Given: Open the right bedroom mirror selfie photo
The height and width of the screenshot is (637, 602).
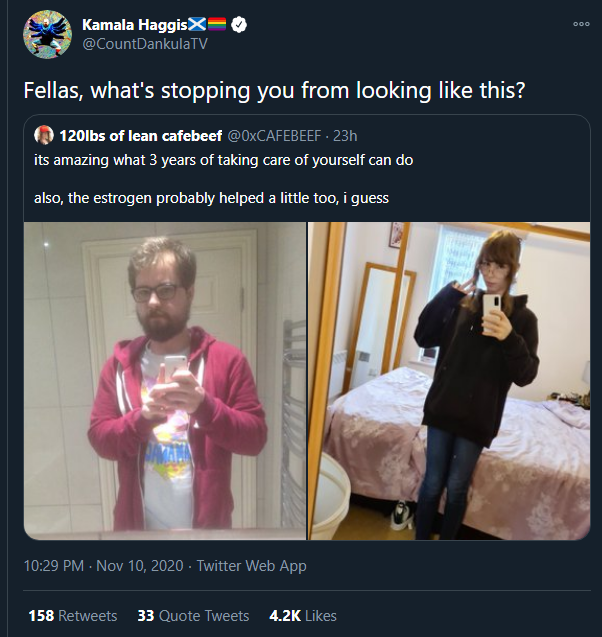Looking at the screenshot, I should pos(449,381).
